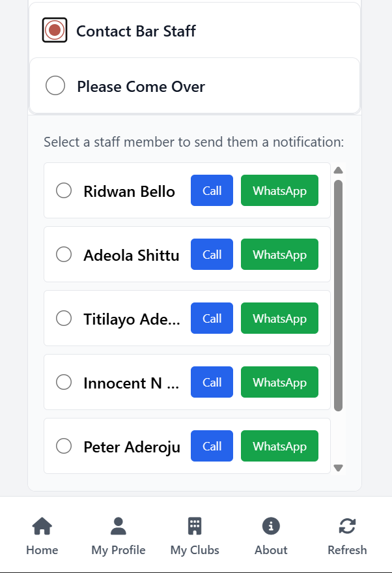Select staff member Adeola Shittu
The height and width of the screenshot is (573, 392).
click(63, 254)
